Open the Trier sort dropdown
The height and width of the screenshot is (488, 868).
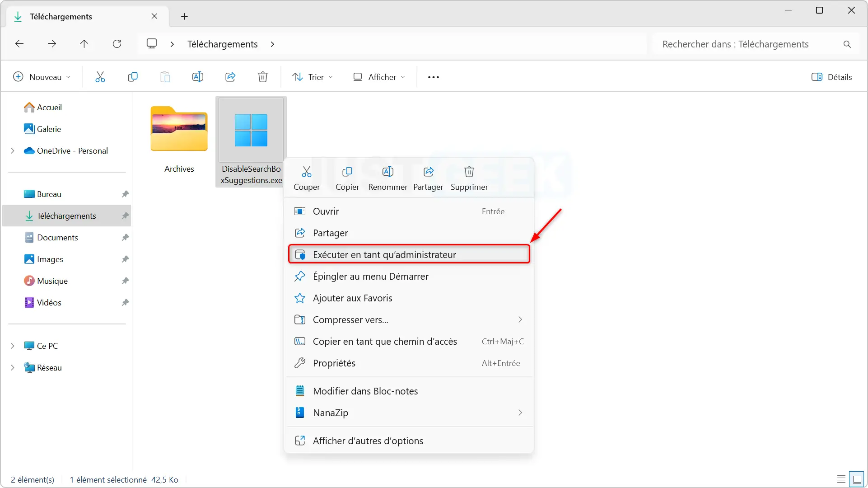coord(313,77)
